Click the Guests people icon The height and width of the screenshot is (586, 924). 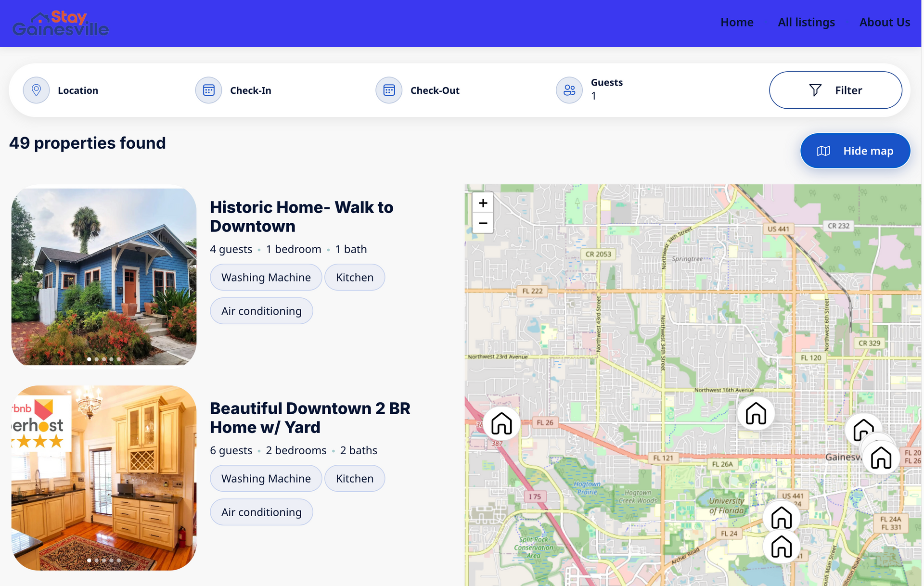click(x=569, y=90)
